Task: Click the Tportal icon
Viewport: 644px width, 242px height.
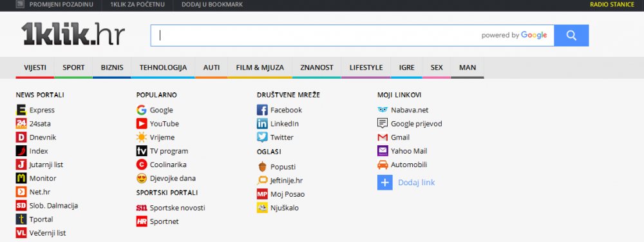Action: (21, 219)
